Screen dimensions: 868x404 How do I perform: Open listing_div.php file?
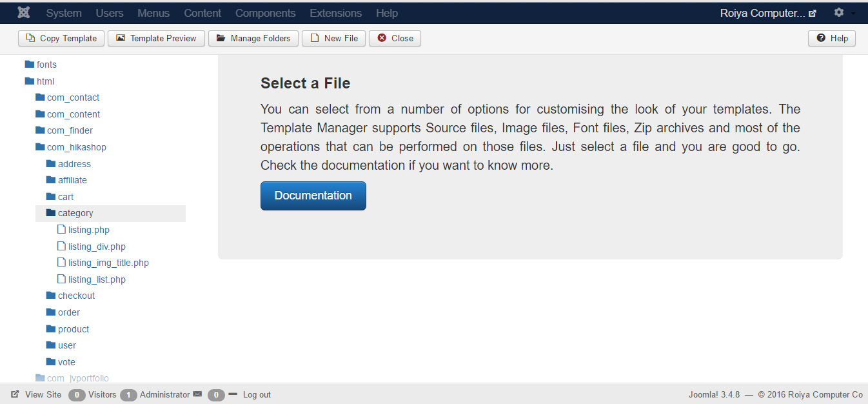(97, 247)
